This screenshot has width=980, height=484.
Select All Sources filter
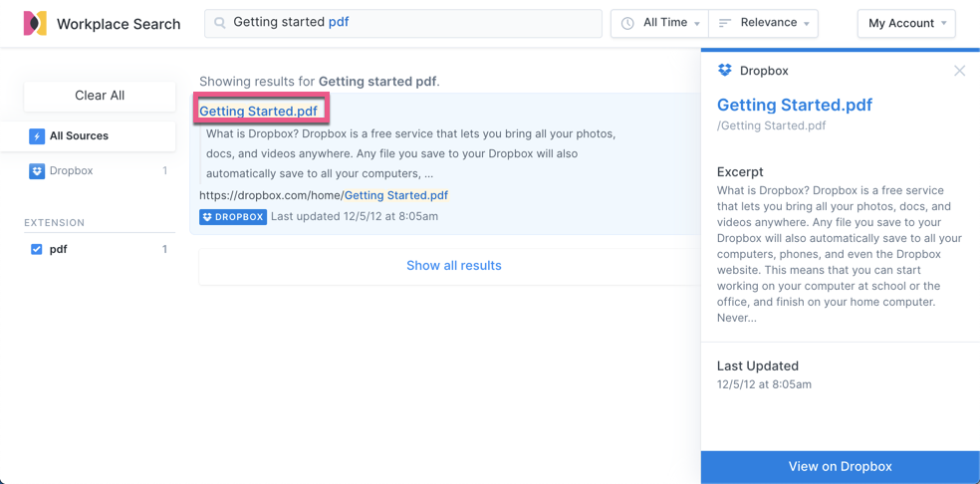pyautogui.click(x=88, y=136)
